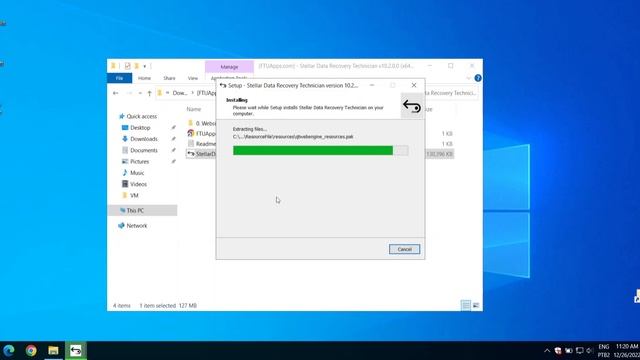640x360 pixels.
Task: Click the Dow... breadcrumb in address bar
Action: click(x=180, y=93)
